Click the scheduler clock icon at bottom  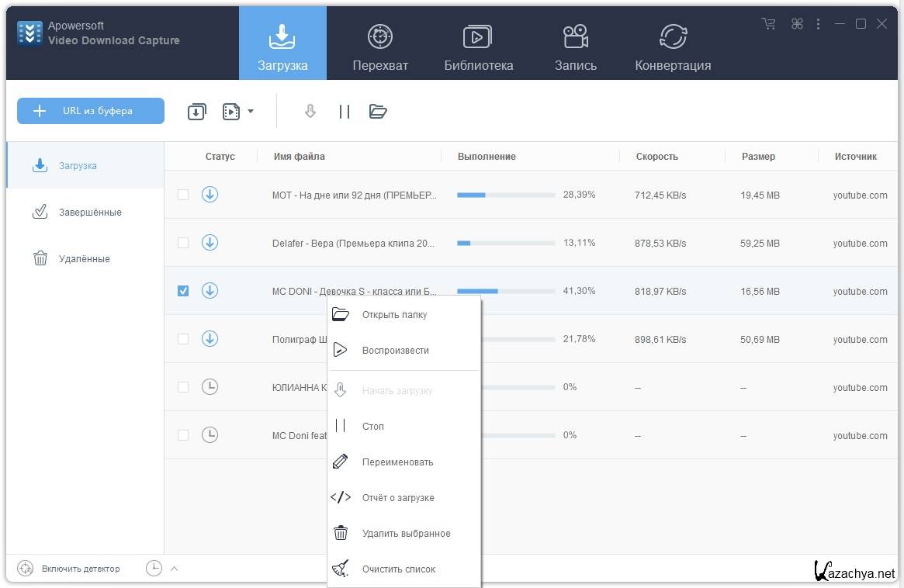pos(154,569)
